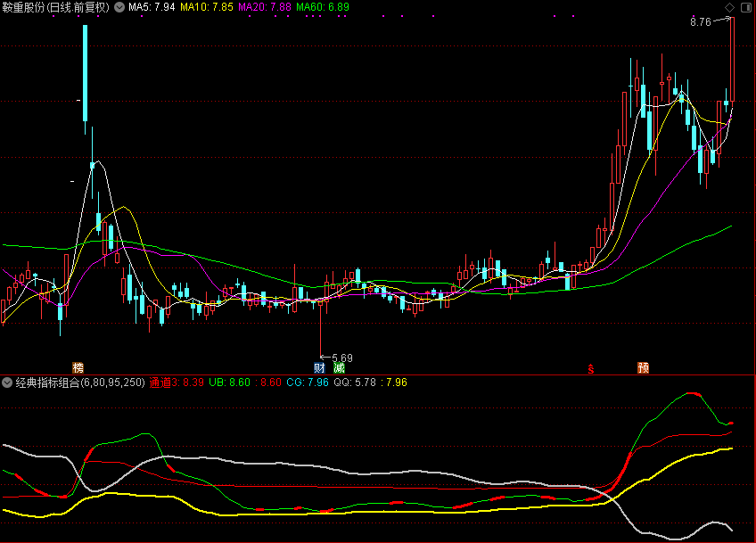Click the red S signal marker
This screenshot has width=756, height=543.
(x=590, y=369)
